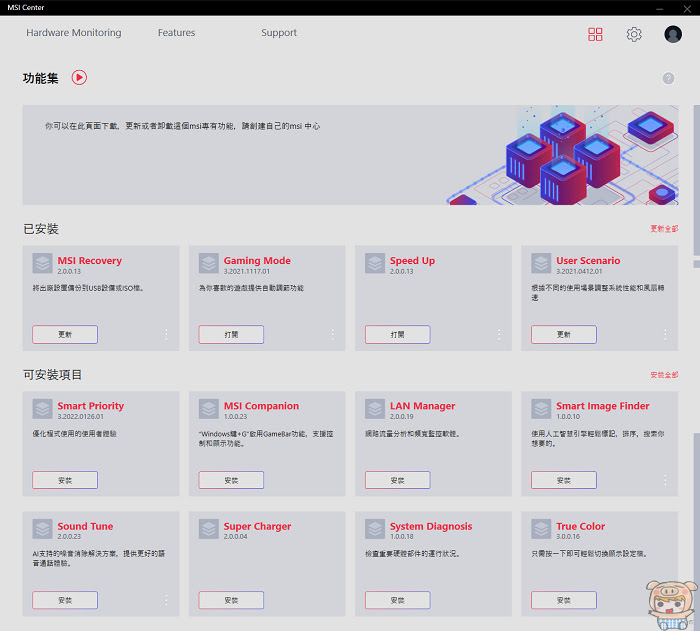Click the MSI Companion card icon
This screenshot has height=631, width=700.
(208, 409)
